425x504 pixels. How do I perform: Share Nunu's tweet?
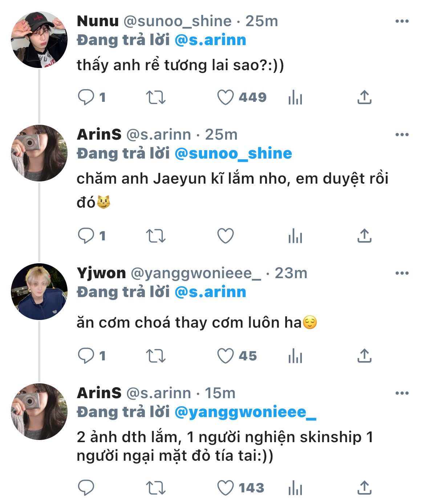[364, 97]
